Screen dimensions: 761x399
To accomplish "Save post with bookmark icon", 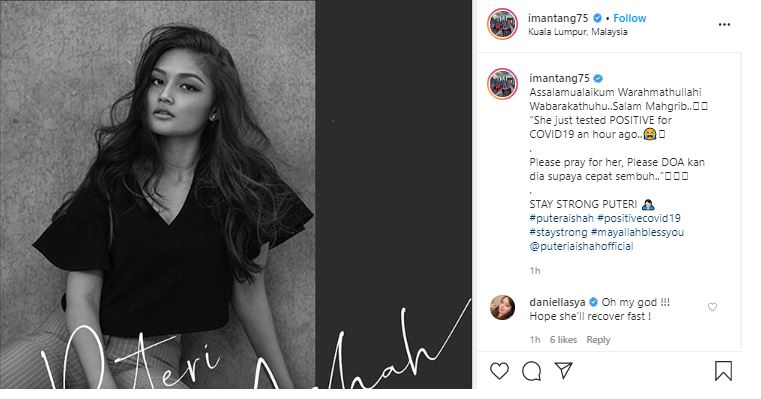I will tap(723, 371).
